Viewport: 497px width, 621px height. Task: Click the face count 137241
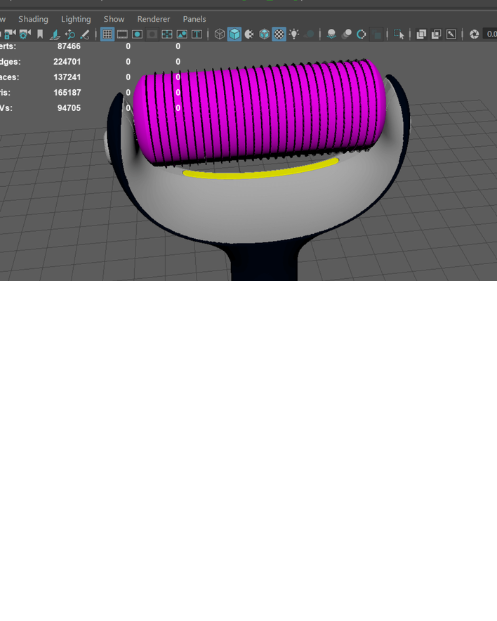click(67, 77)
